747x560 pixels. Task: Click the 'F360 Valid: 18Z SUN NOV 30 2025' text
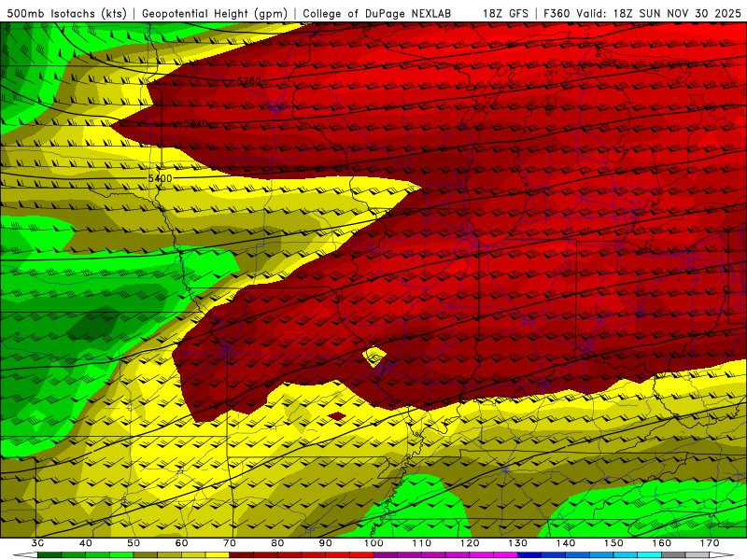(x=642, y=14)
